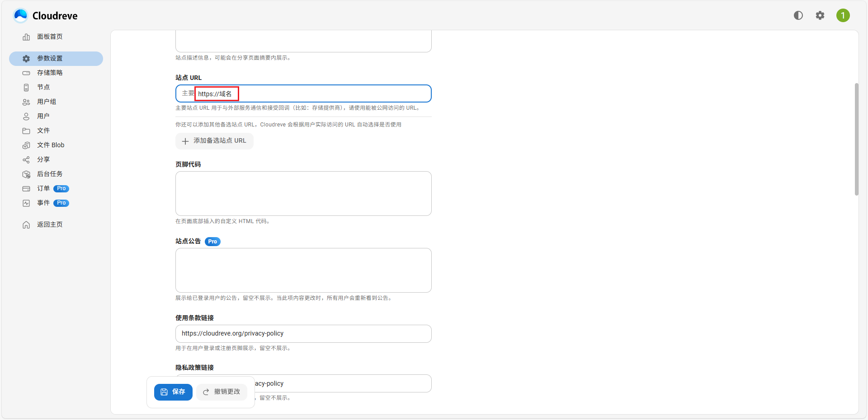868x420 pixels.
Task: Open user avatar menu
Action: tap(843, 15)
